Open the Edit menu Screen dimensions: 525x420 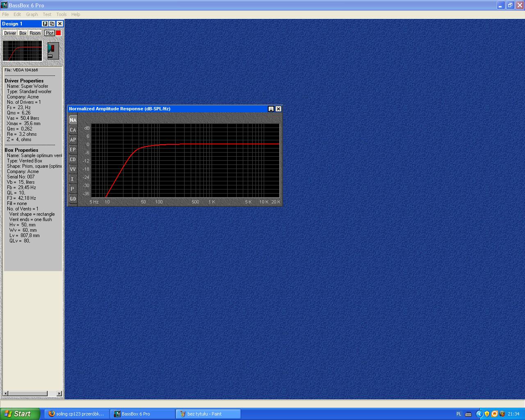(17, 14)
